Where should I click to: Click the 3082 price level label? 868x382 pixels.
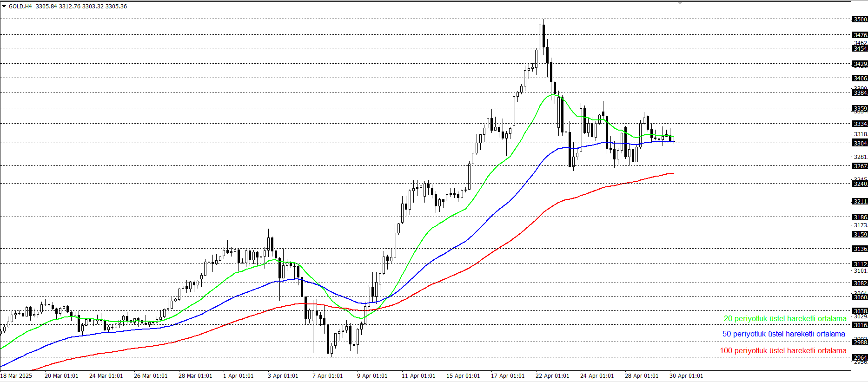pos(860,283)
